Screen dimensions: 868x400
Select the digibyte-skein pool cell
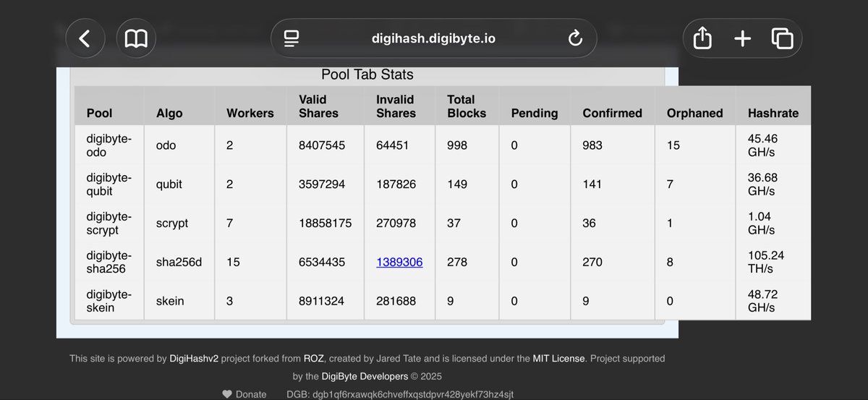click(109, 301)
